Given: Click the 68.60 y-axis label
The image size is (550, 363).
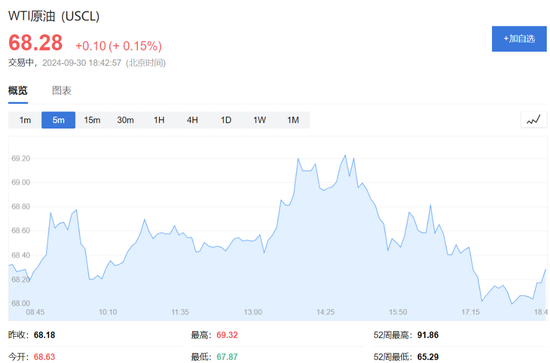Looking at the screenshot, I should point(21,230).
